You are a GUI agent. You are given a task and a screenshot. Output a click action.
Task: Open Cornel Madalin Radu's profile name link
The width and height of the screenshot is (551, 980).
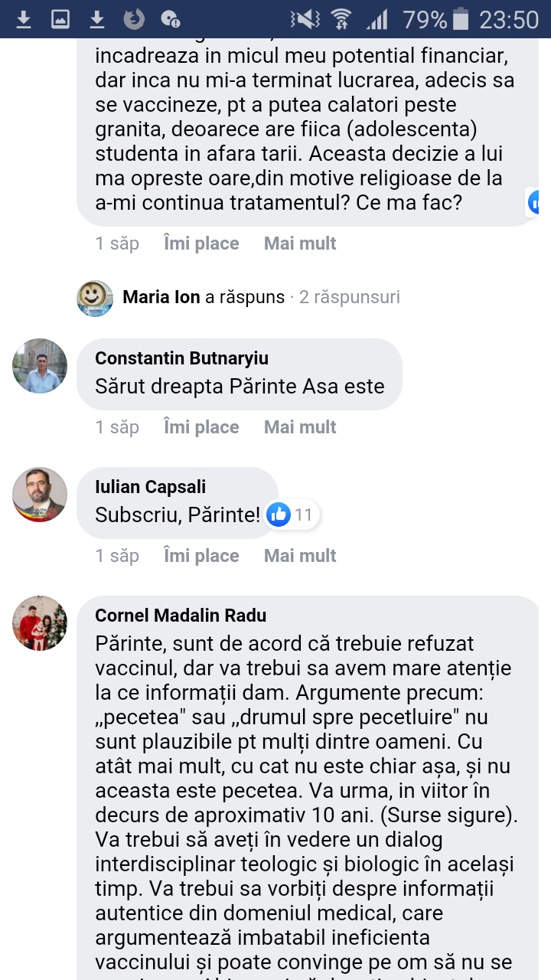tap(181, 616)
